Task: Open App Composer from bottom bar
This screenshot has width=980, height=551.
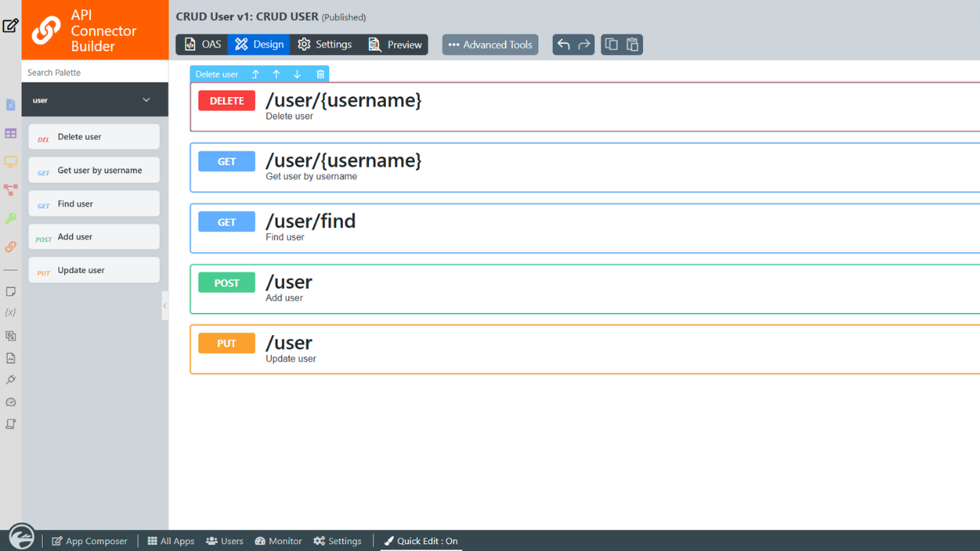Action: [x=90, y=541]
